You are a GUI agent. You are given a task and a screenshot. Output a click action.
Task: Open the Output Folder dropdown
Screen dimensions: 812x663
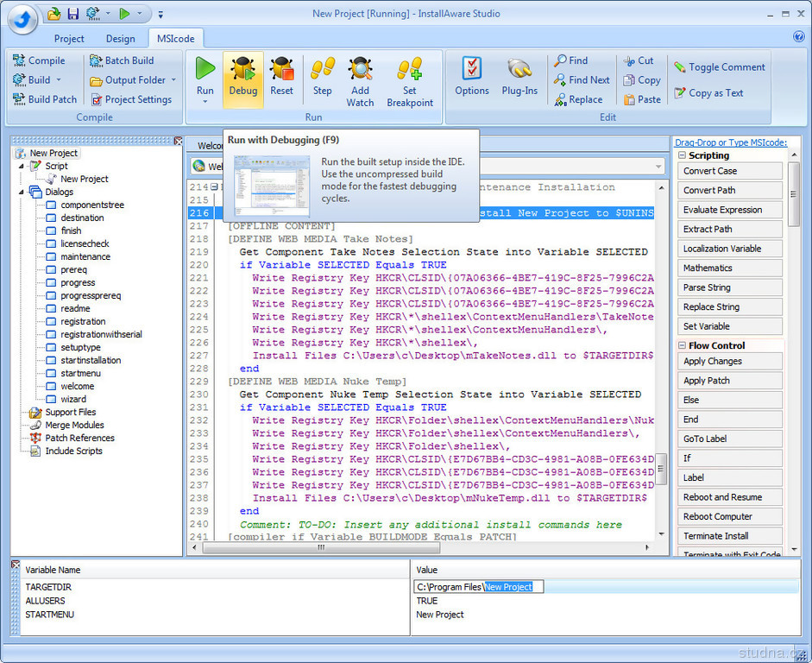pyautogui.click(x=173, y=80)
